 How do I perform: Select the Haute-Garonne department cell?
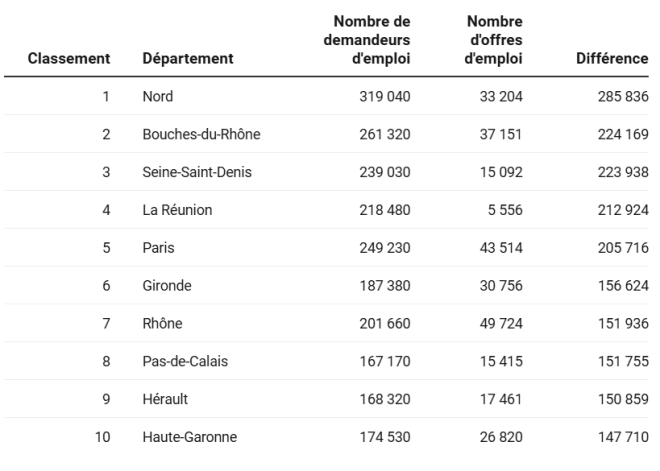[x=190, y=437]
